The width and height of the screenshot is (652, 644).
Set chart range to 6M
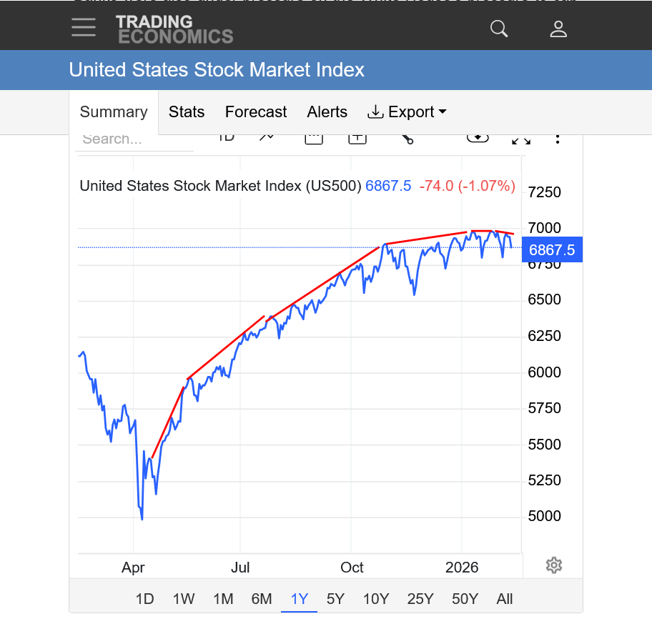coord(262,599)
